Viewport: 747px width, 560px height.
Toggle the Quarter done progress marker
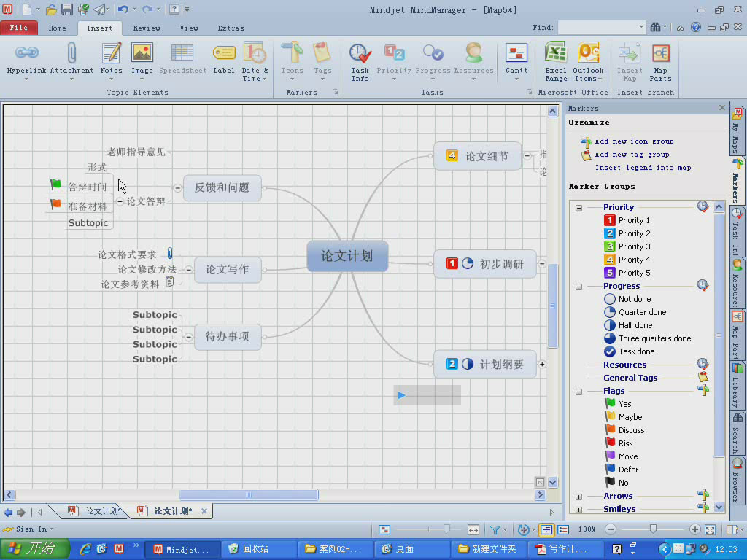635,312
